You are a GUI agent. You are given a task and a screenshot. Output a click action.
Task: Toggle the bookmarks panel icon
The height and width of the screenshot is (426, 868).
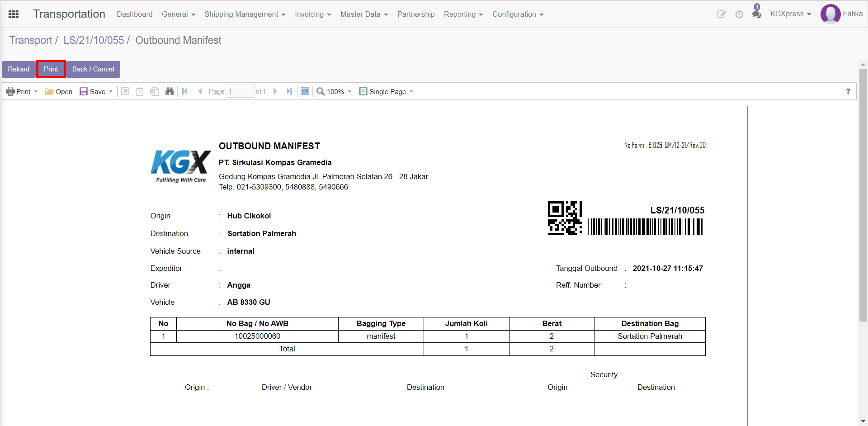pyautogui.click(x=125, y=91)
